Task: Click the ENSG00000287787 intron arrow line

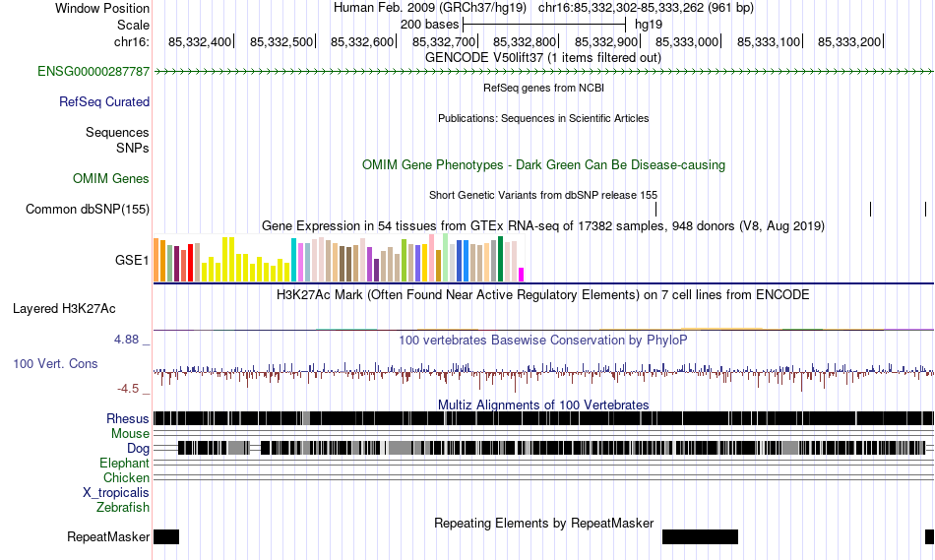Action: click(x=544, y=72)
